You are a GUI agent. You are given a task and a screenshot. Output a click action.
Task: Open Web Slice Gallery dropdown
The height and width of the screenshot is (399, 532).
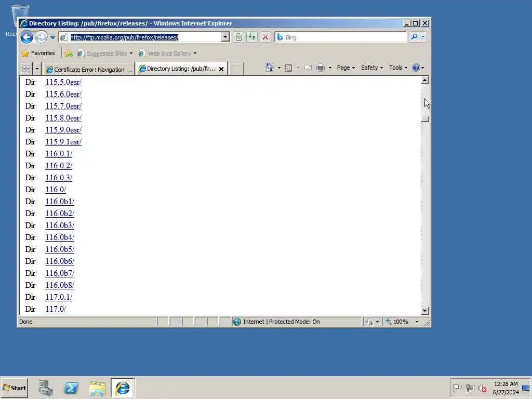pyautogui.click(x=168, y=54)
